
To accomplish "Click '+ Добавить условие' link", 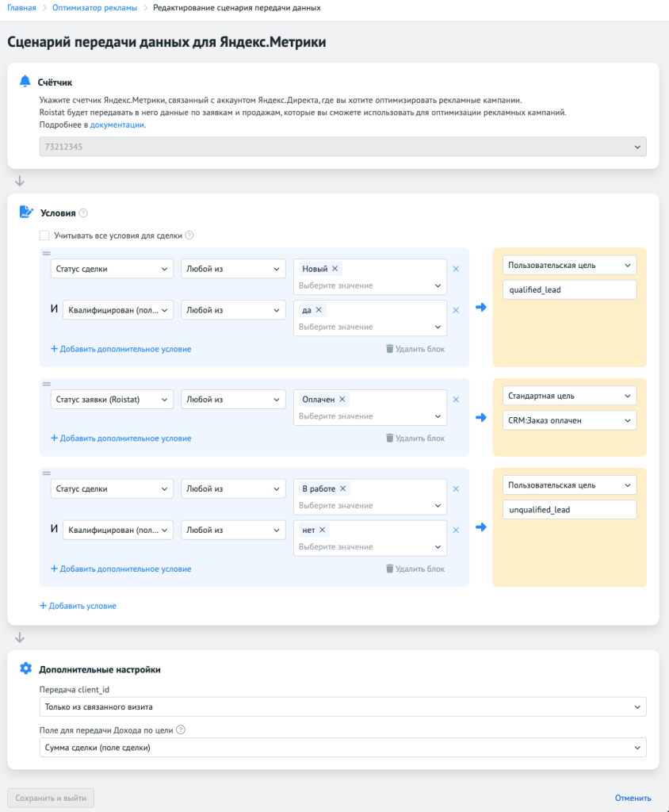I will pos(78,606).
